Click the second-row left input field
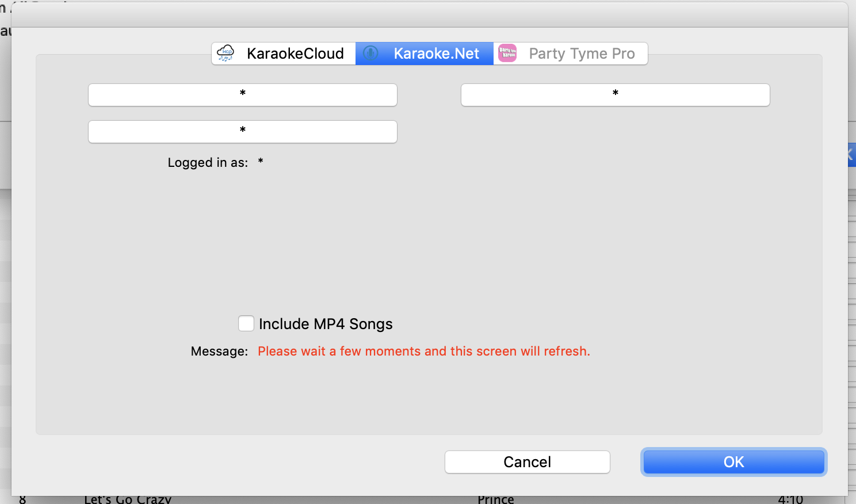Image resolution: width=856 pixels, height=504 pixels. click(x=242, y=132)
